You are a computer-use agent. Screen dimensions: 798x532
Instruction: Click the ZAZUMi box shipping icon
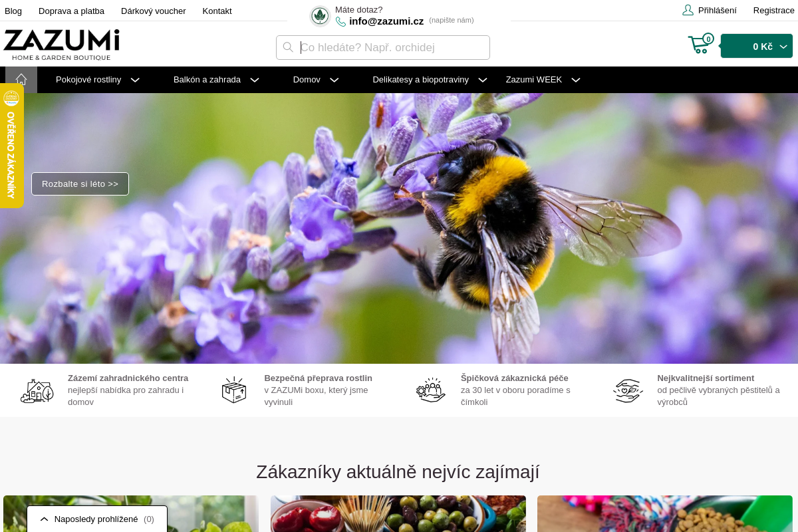233,390
